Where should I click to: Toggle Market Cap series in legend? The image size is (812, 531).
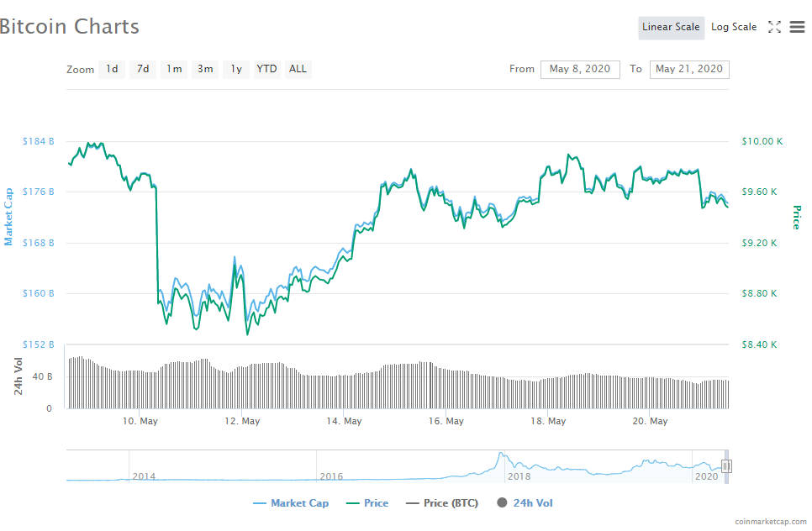pyautogui.click(x=291, y=503)
